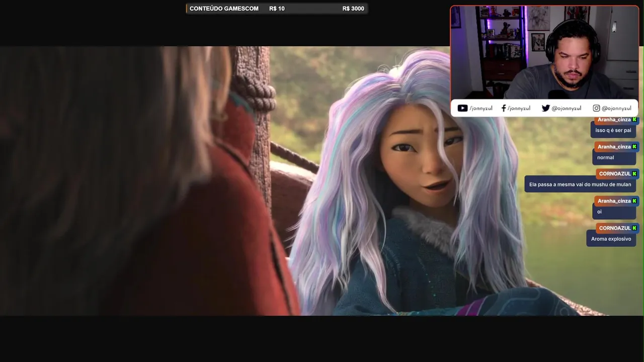The height and width of the screenshot is (362, 644).
Task: Click the YouTube icon in the social bar
Action: [x=462, y=108]
